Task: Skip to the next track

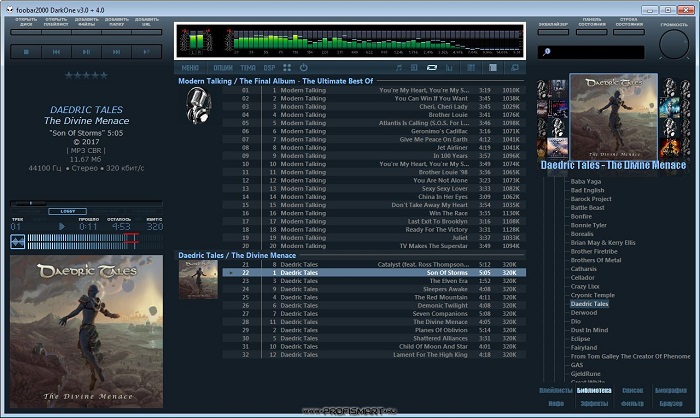Action: coord(117,52)
